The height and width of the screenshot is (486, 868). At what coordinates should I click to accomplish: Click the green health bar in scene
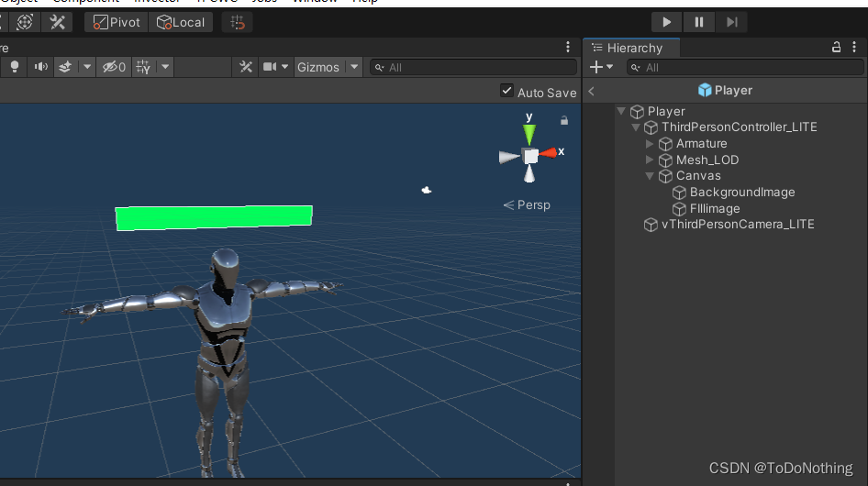pyautogui.click(x=214, y=217)
